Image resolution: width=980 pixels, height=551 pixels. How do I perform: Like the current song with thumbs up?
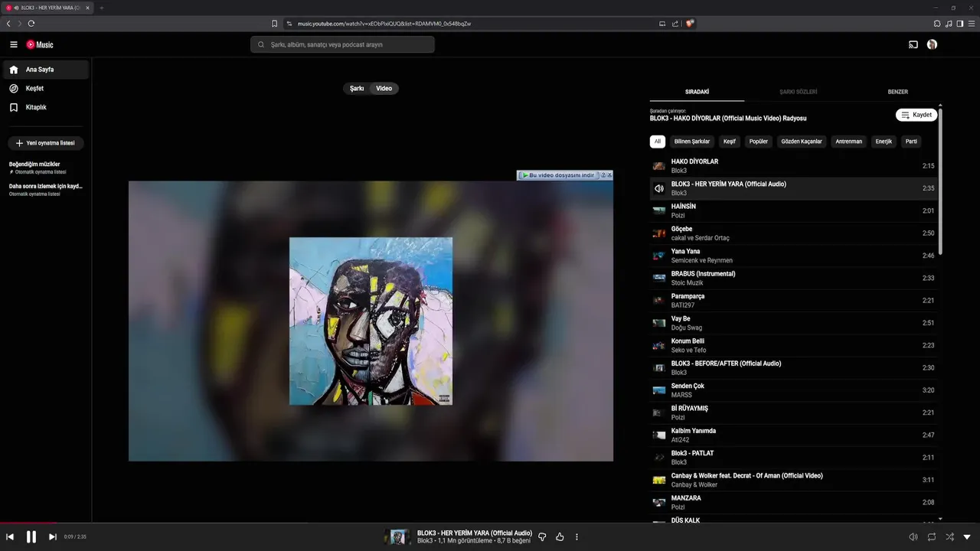tap(560, 537)
